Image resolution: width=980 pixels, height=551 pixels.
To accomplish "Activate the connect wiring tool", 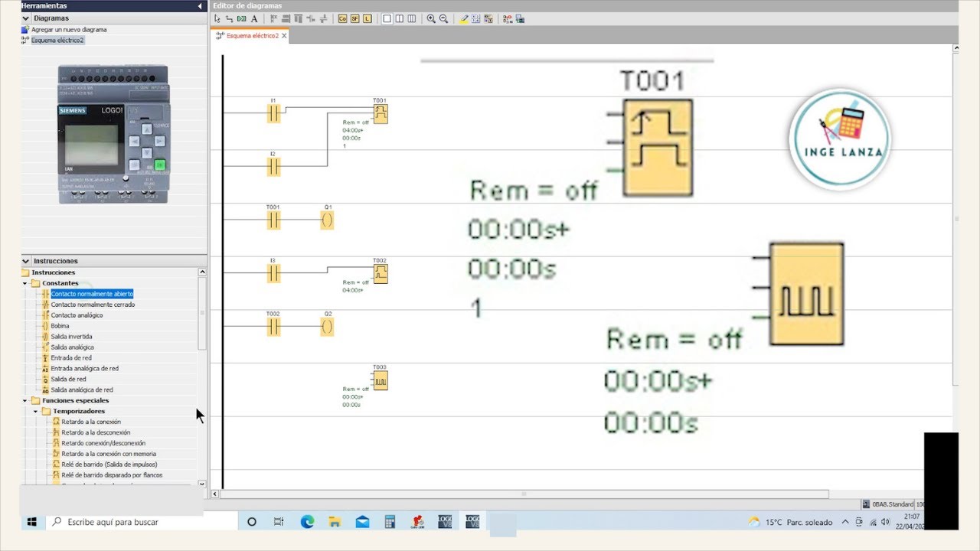I will (x=229, y=18).
